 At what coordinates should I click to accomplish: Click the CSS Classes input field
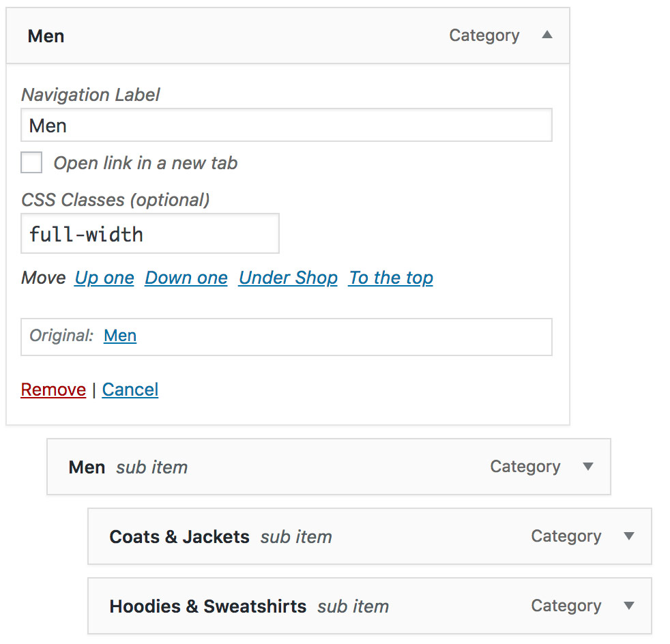coord(150,234)
